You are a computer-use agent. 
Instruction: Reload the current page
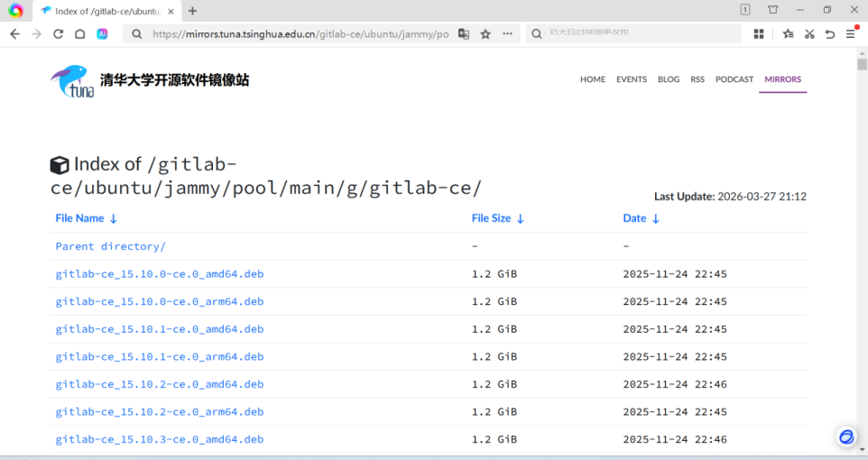tap(58, 33)
